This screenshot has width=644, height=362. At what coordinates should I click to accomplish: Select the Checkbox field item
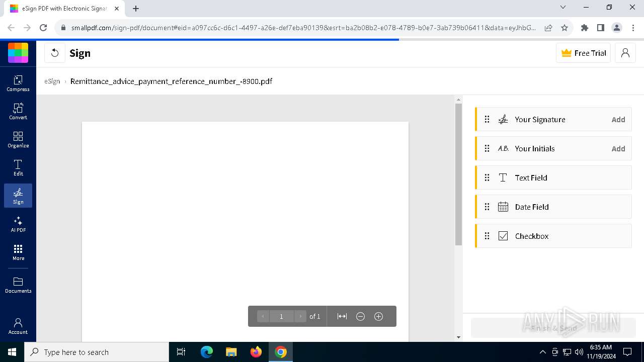tap(553, 236)
